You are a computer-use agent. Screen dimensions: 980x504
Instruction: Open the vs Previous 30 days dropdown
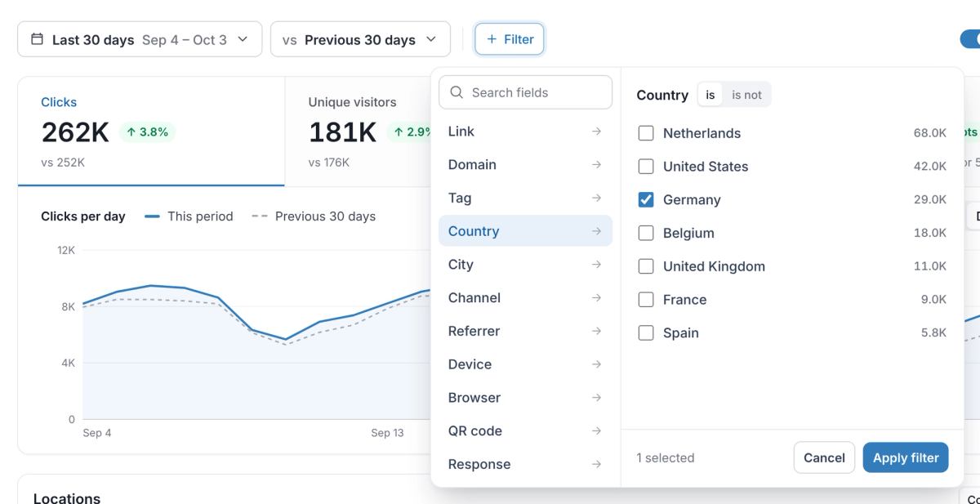click(x=360, y=39)
